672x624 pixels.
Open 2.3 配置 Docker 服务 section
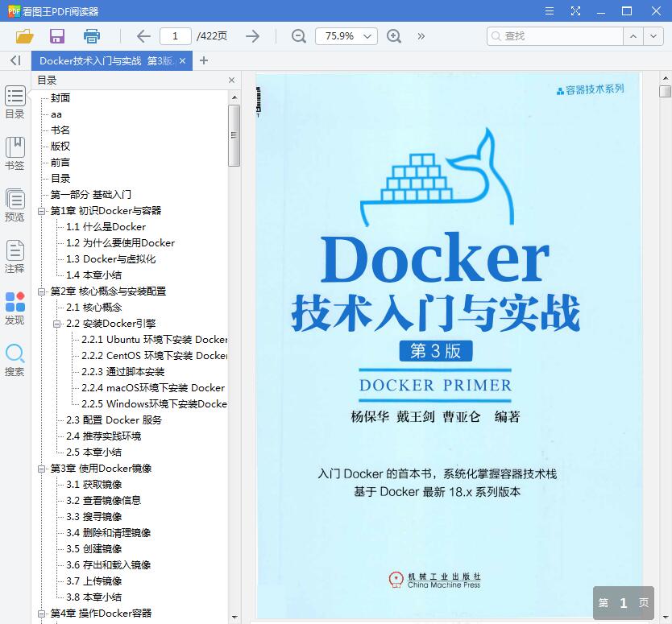coord(114,420)
